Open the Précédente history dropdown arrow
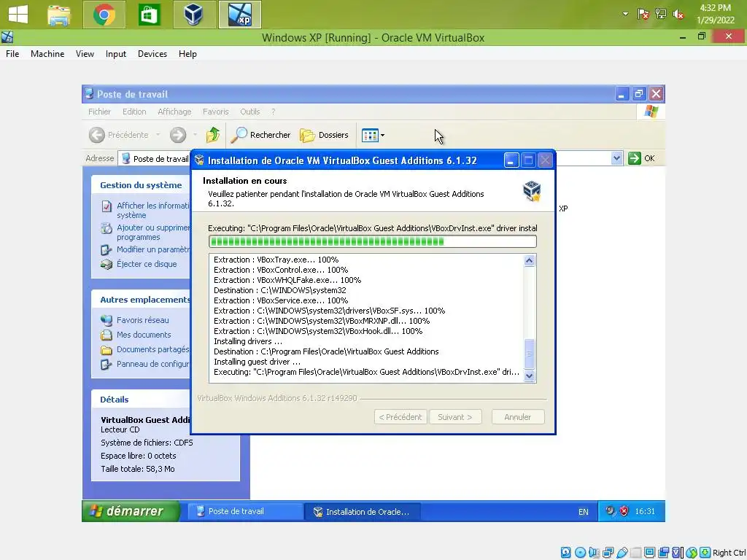Viewport: 747px width, 560px height. (158, 135)
